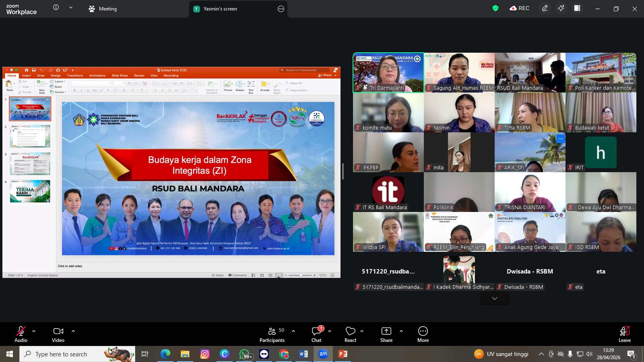Viewport: 644px width, 362px height.
Task: Click the Share button in PowerPoint
Action: [325, 75]
